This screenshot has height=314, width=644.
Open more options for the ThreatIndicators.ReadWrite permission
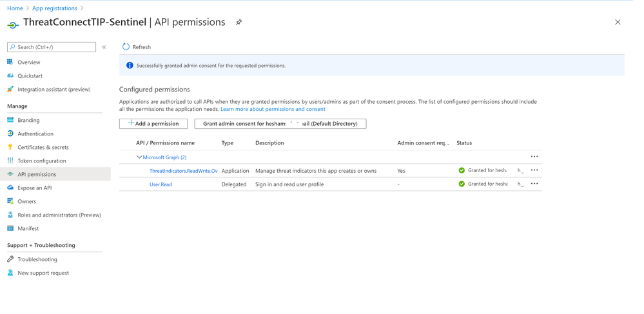[534, 170]
